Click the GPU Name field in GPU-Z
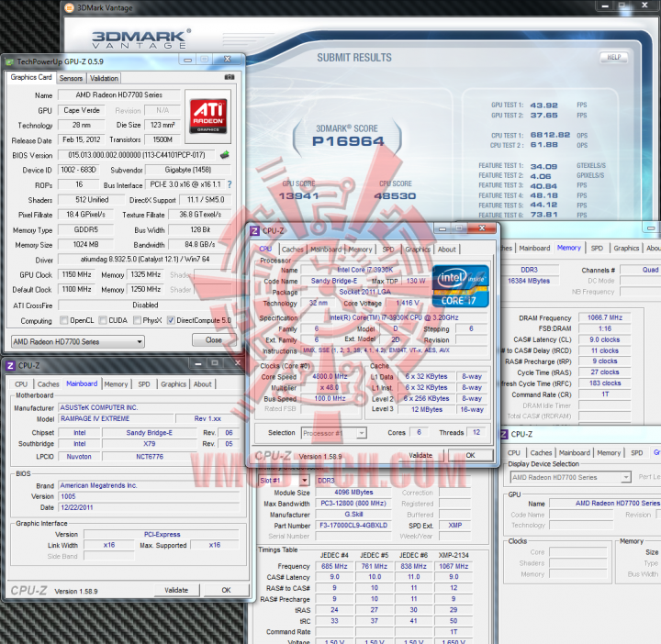Screen dimensions: 661x644 pyautogui.click(x=118, y=94)
